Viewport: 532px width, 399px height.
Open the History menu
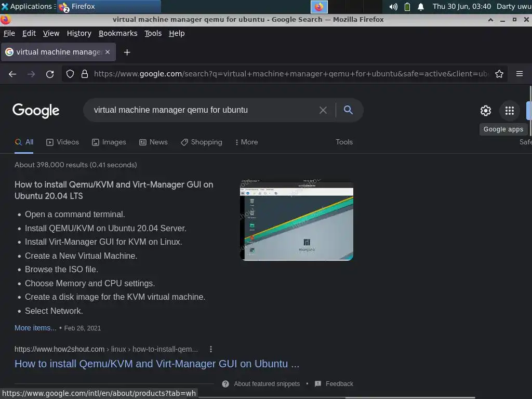pos(79,33)
